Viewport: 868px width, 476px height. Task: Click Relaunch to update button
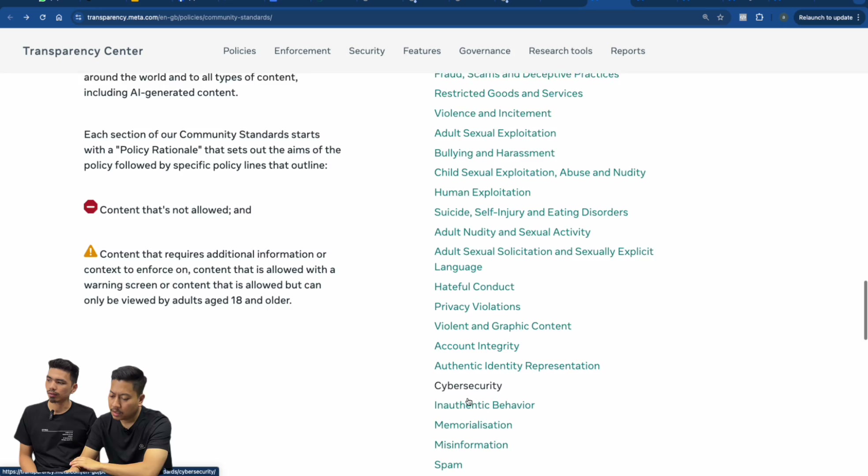point(829,18)
